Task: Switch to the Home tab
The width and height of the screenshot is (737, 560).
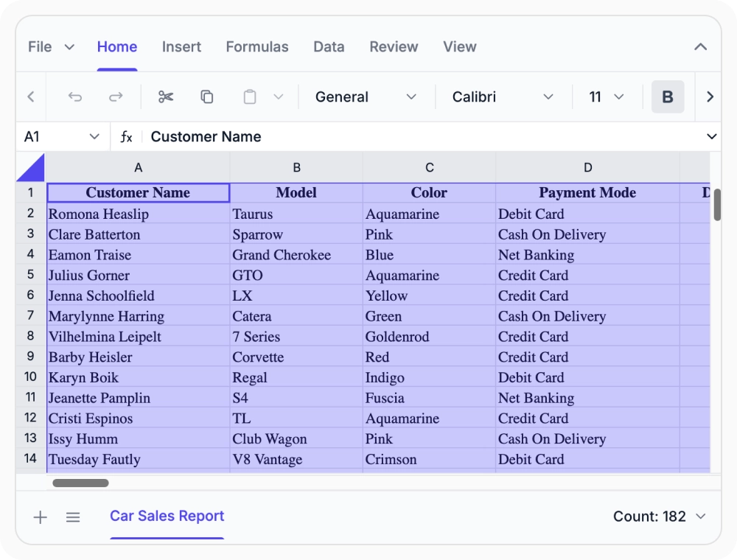Action: (x=117, y=46)
